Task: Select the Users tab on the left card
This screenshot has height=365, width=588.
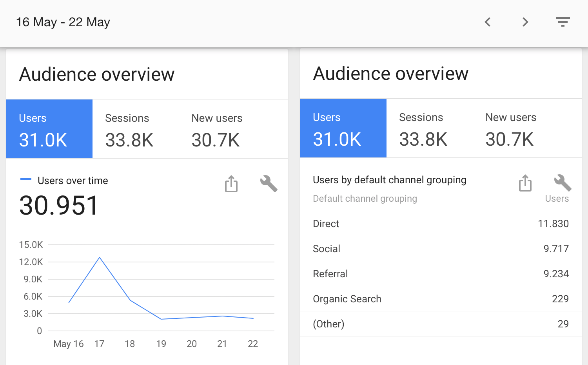Action: pyautogui.click(x=49, y=129)
